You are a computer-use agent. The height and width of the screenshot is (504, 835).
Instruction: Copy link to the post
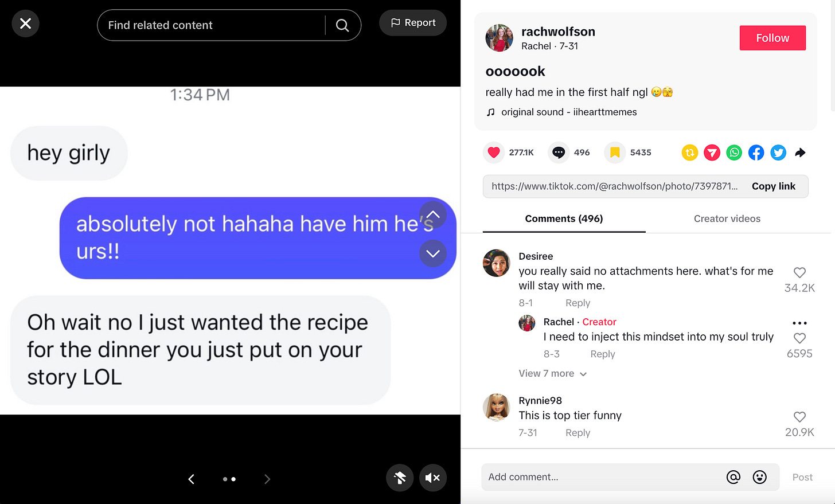[773, 186]
